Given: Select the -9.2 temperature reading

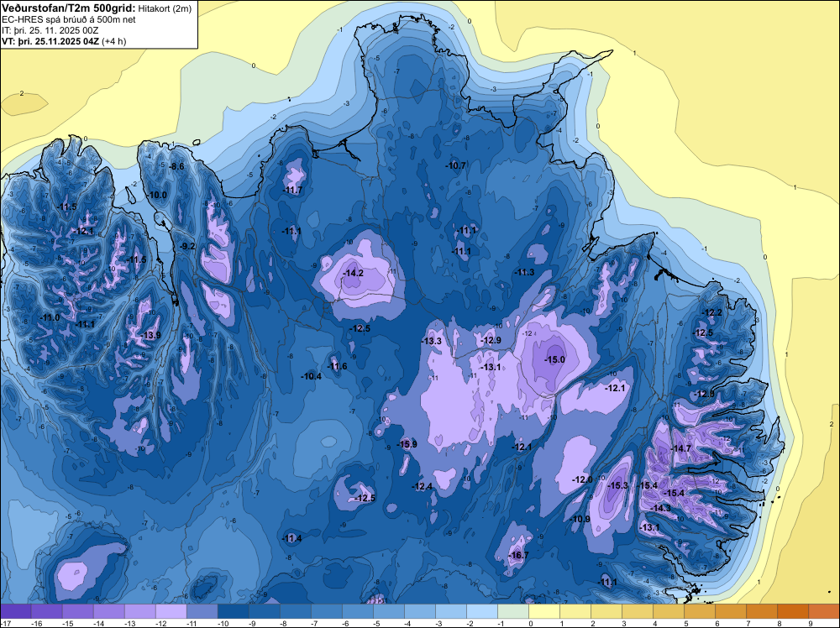Looking at the screenshot, I should (187, 246).
